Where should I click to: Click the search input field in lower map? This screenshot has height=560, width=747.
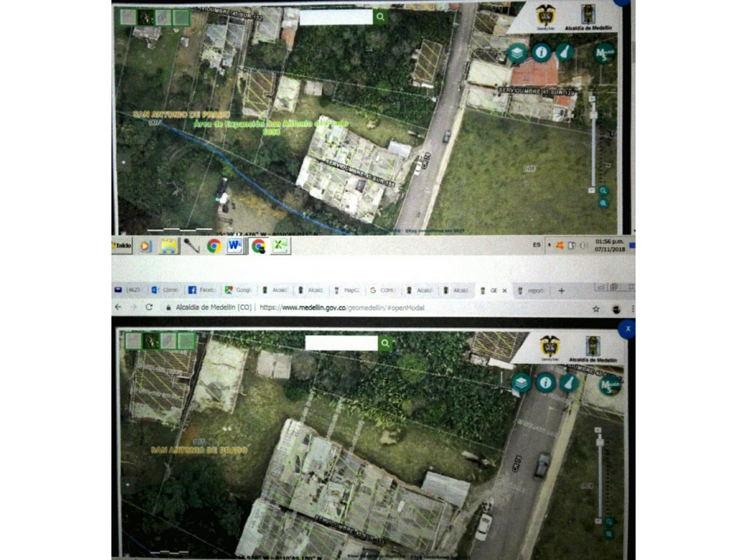click(x=342, y=343)
